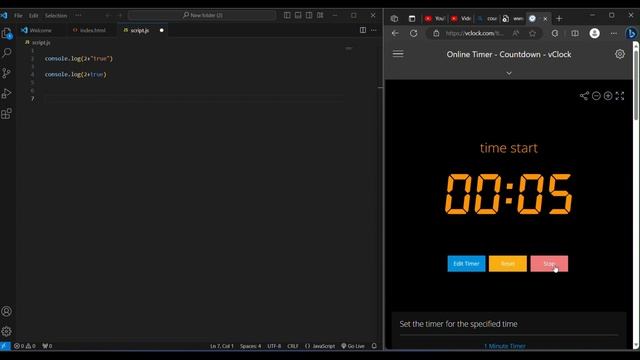Enter full screen timer mode
Viewport: 640px width, 360px height.
[x=620, y=96]
